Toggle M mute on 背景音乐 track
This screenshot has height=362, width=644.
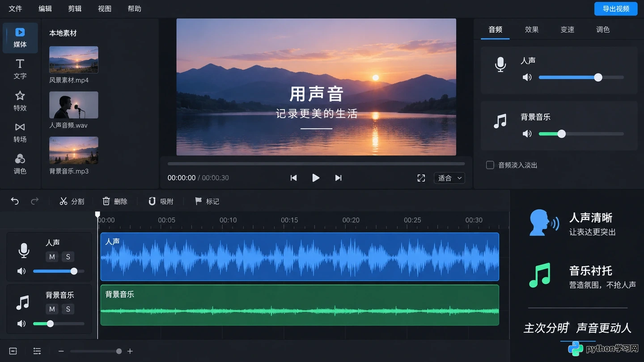click(x=52, y=309)
